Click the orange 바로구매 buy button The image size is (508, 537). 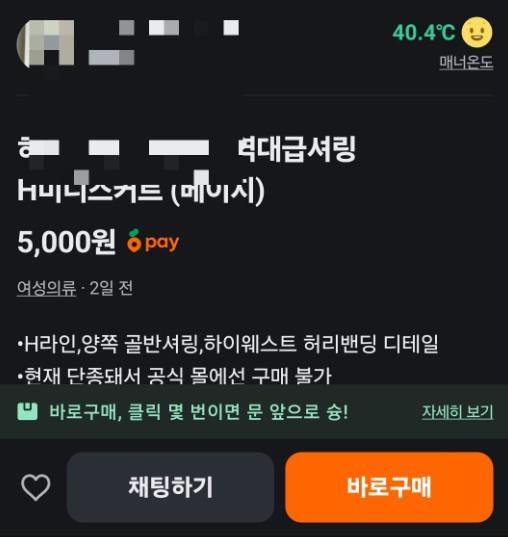point(389,487)
